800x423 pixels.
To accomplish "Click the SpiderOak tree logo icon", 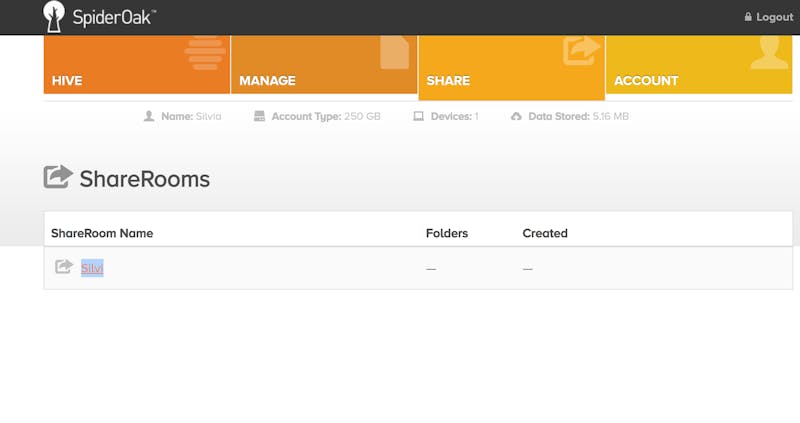I will pos(54,17).
